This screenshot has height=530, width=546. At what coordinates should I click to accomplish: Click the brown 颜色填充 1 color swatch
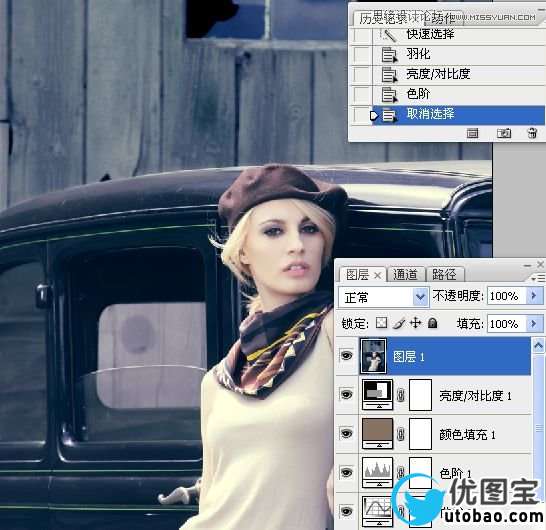tap(377, 434)
